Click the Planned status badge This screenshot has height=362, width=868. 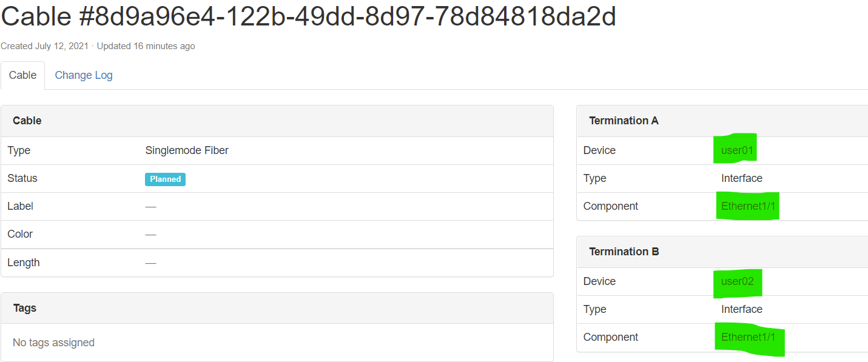pyautogui.click(x=165, y=179)
